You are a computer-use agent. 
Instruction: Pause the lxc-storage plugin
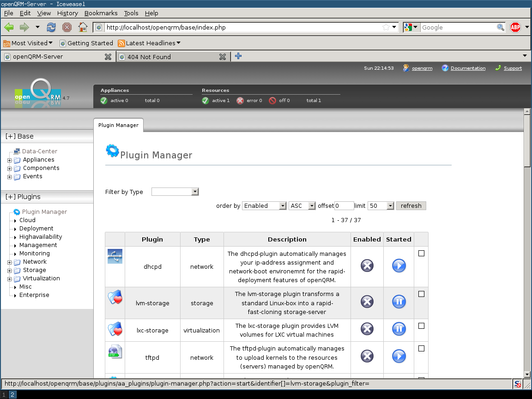coord(399,329)
